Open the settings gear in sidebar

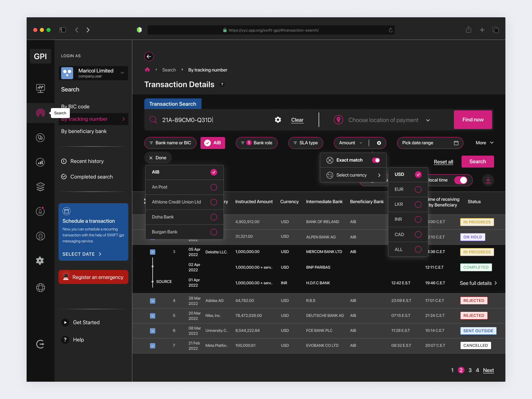[40, 261]
